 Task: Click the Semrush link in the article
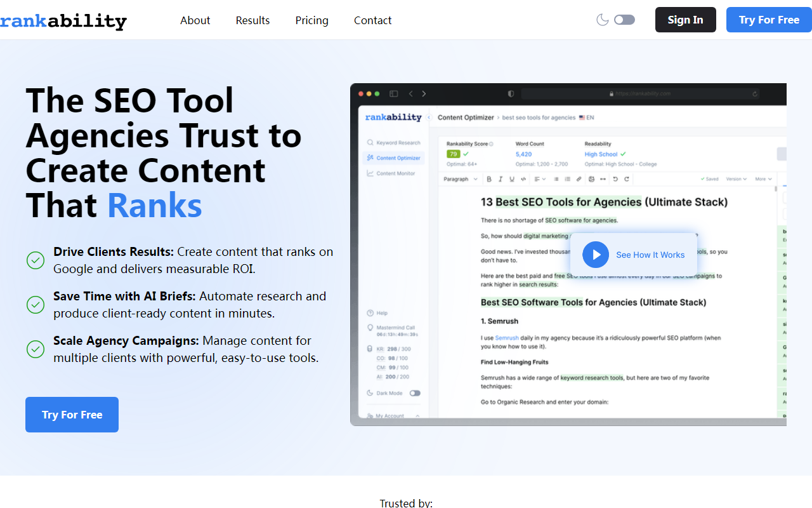pyautogui.click(x=506, y=338)
